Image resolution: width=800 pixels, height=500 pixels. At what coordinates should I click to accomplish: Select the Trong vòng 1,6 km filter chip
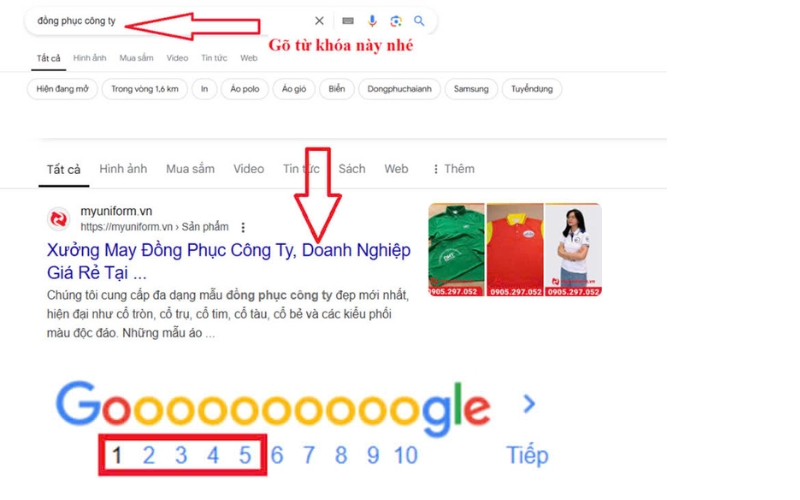pos(145,89)
